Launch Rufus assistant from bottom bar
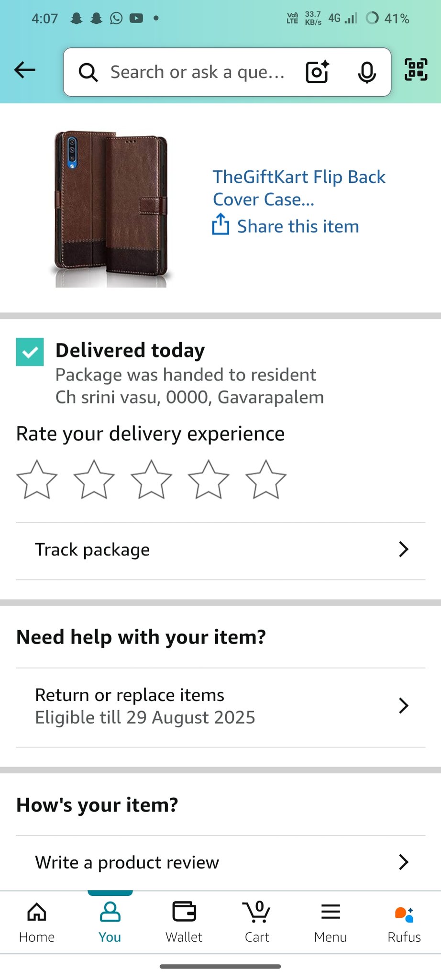 click(404, 921)
